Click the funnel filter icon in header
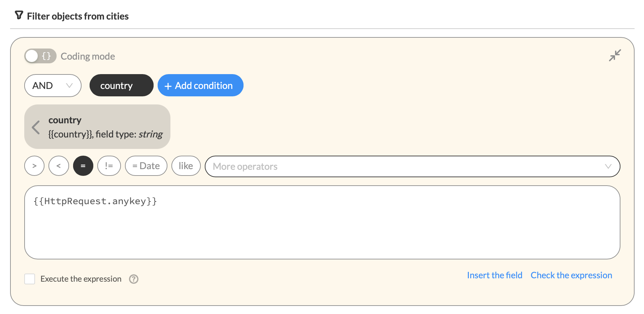Image resolution: width=644 pixels, height=314 pixels. point(19,15)
